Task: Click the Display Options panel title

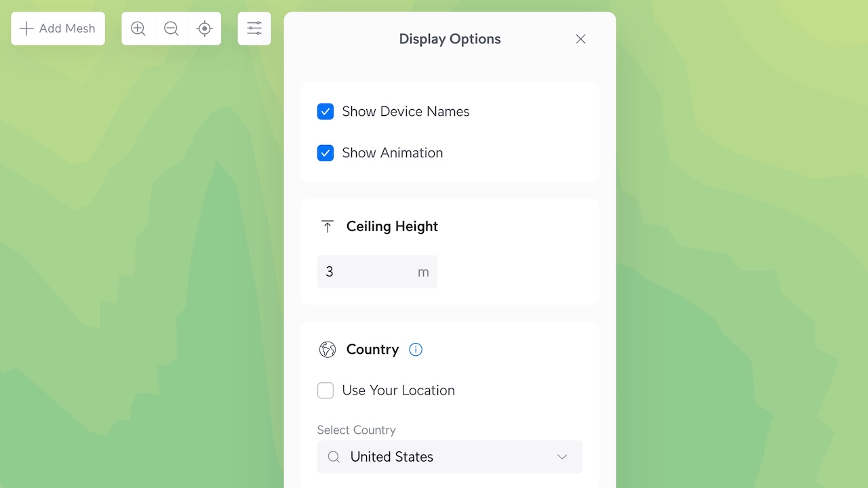Action: pyautogui.click(x=450, y=39)
